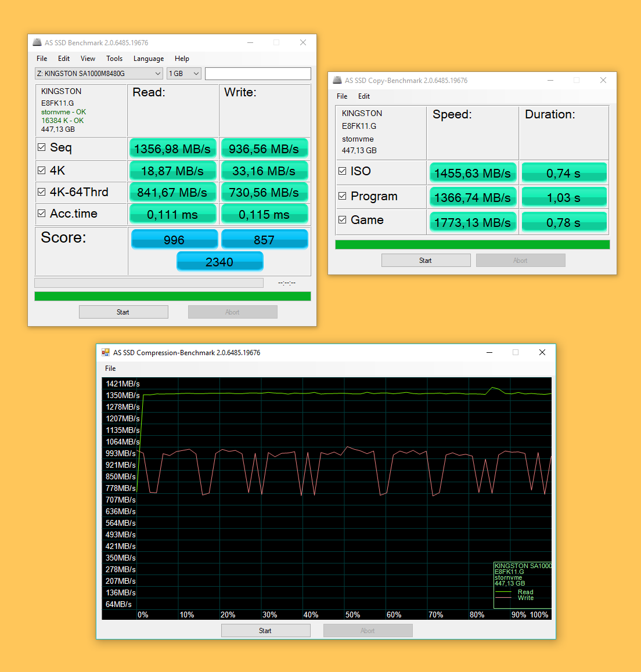Click Start in the Copy-Benchmark window

point(426,260)
